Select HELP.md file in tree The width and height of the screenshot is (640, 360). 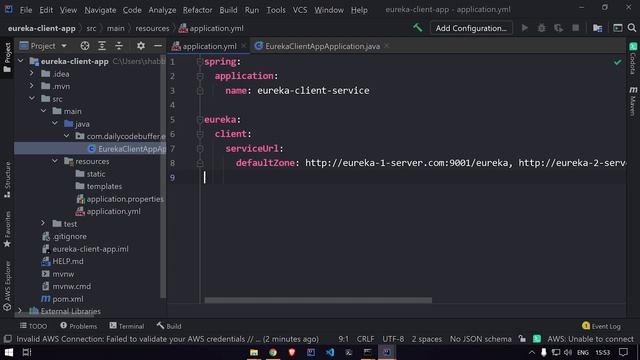tap(68, 261)
